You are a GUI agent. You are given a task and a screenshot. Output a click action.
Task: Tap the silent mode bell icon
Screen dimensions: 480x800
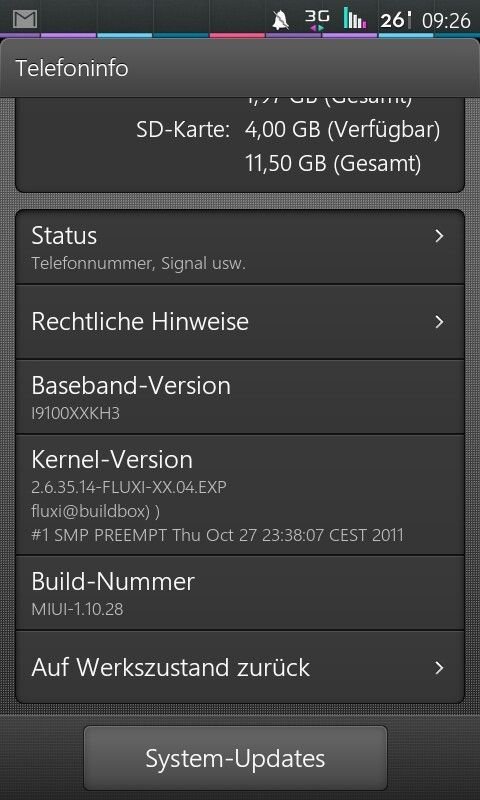[281, 20]
